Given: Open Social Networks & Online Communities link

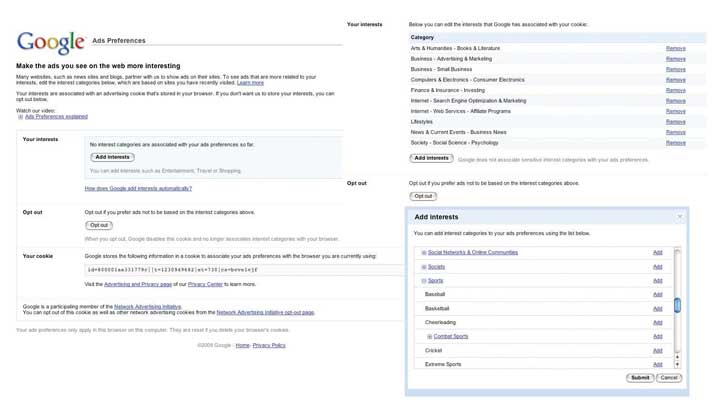Looking at the screenshot, I should [x=472, y=253].
